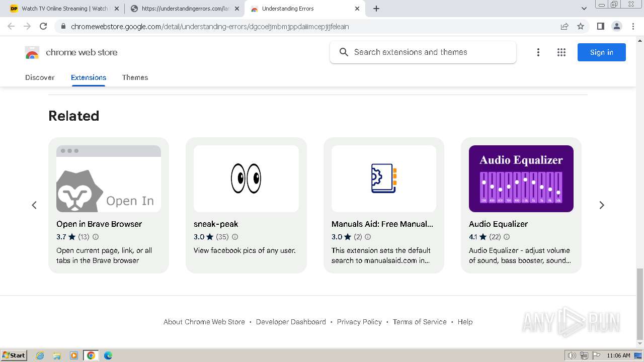Show previous related extensions
Viewport: 644px width, 362px height.
click(x=34, y=205)
